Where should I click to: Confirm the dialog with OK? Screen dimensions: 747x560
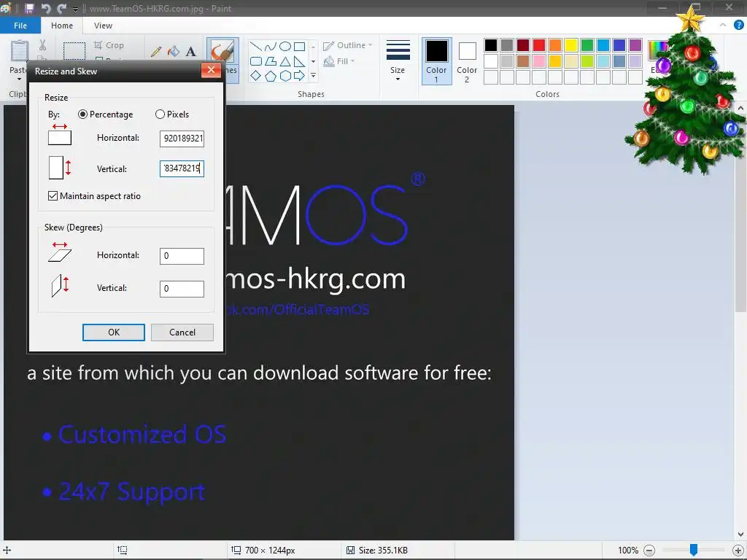[x=114, y=332]
